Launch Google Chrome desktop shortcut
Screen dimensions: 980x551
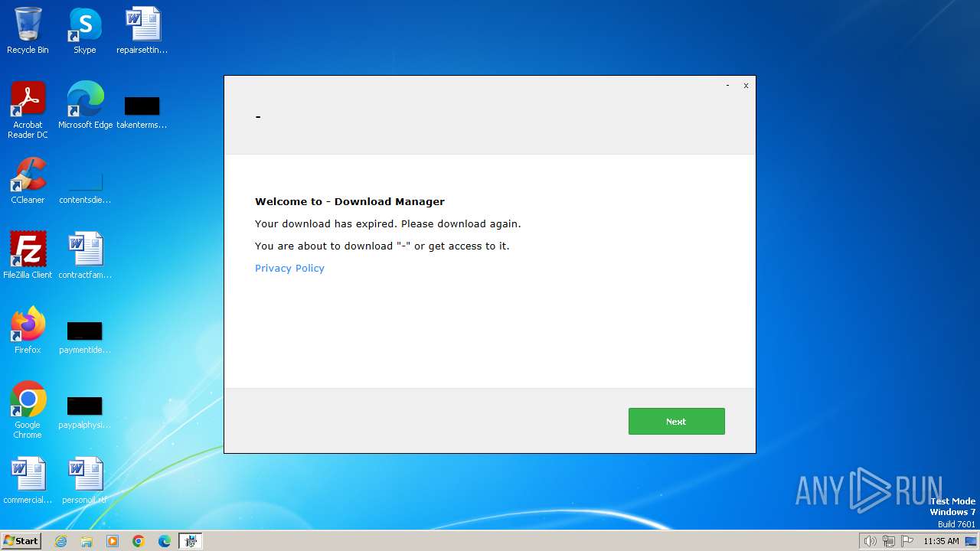(x=28, y=410)
